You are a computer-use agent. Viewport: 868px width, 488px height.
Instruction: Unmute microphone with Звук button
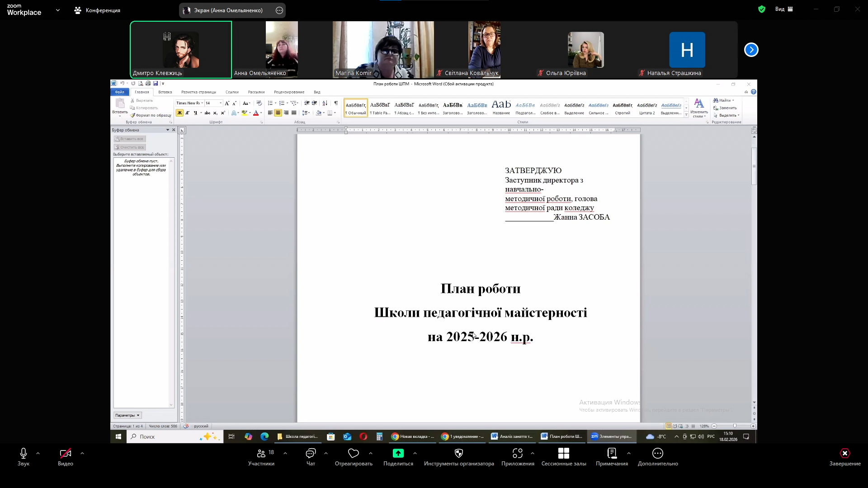[24, 454]
